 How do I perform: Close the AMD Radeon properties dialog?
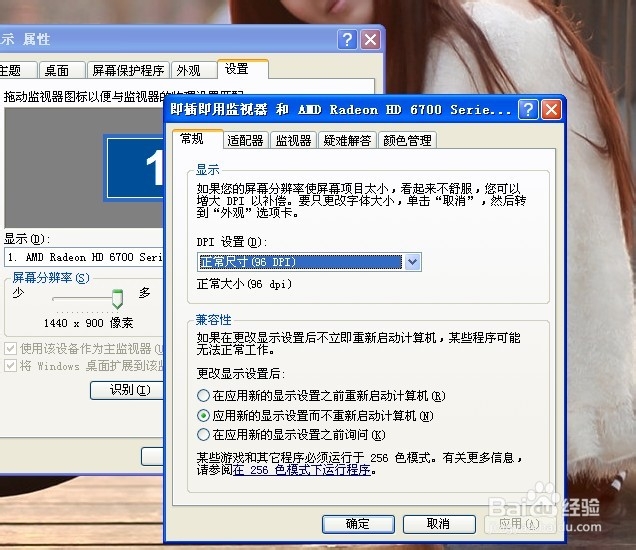click(551, 110)
